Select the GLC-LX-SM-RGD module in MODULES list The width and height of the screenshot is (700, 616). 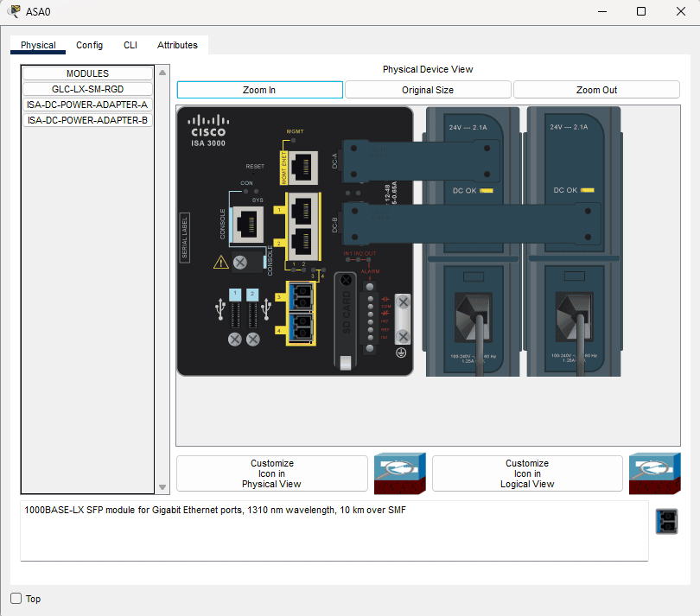[86, 89]
